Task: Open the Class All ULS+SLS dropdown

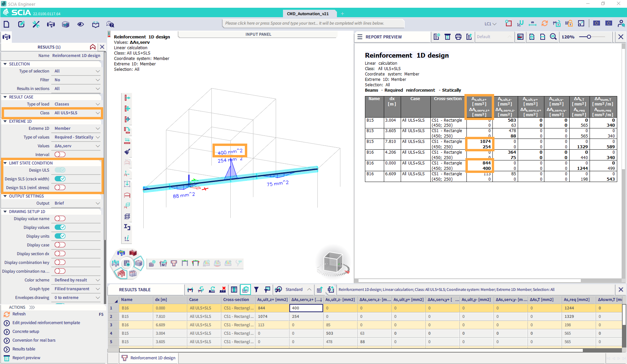Action: tap(77, 113)
